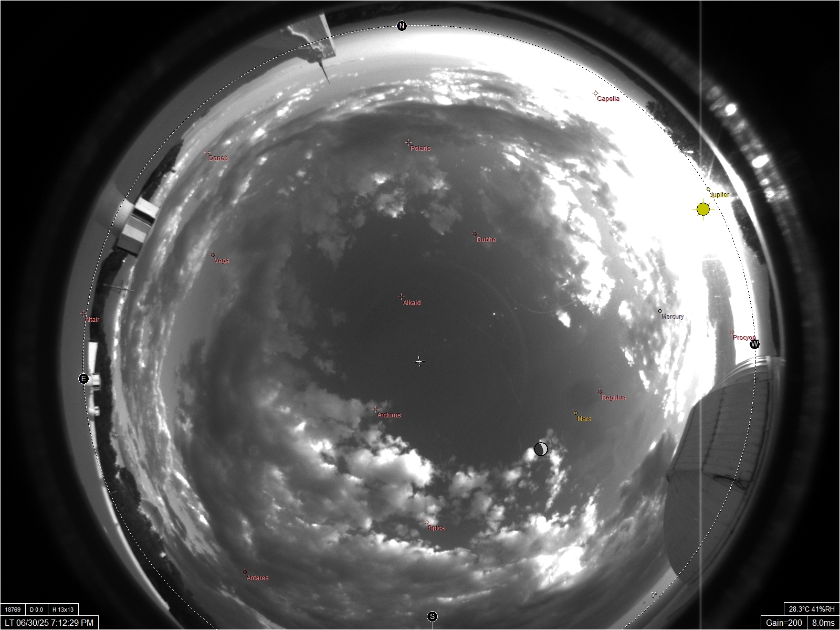
Task: Click the Antares text label
Action: pyautogui.click(x=258, y=578)
